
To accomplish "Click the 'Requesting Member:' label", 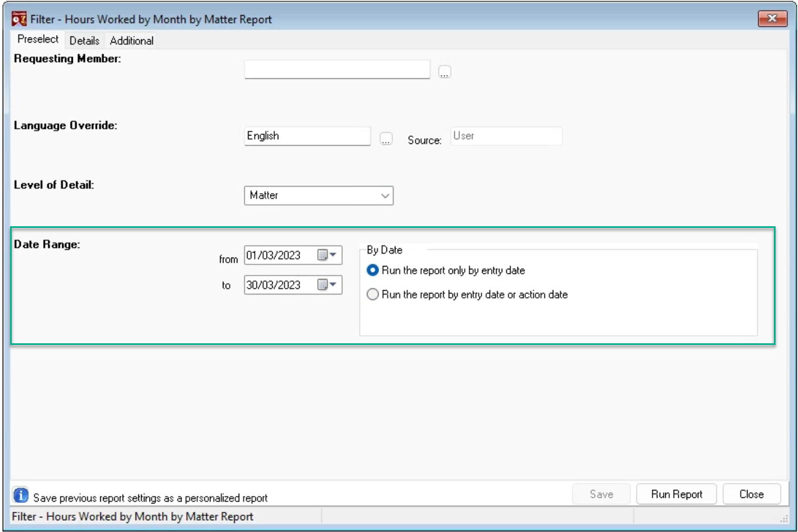I will [67, 58].
